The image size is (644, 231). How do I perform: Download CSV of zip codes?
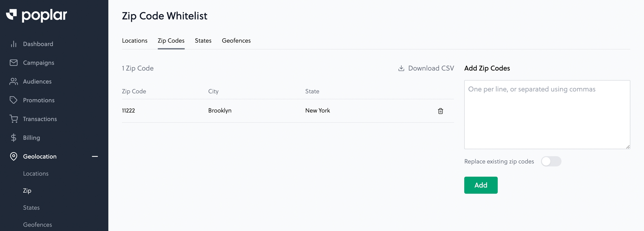pos(426,68)
